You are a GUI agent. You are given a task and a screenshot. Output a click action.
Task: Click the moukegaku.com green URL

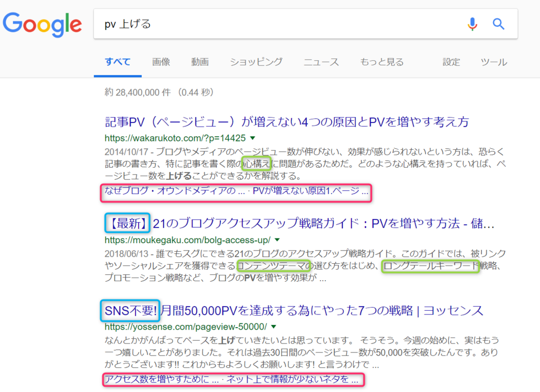pos(187,240)
